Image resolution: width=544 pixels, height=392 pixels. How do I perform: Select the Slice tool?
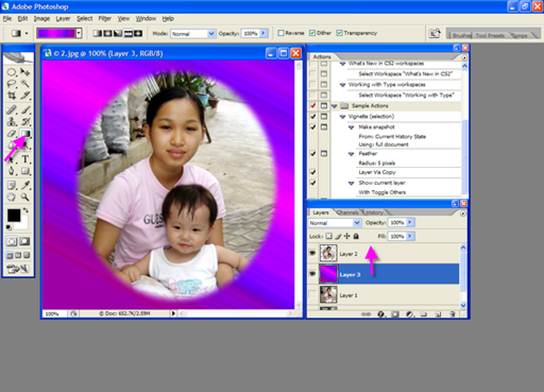(25, 95)
